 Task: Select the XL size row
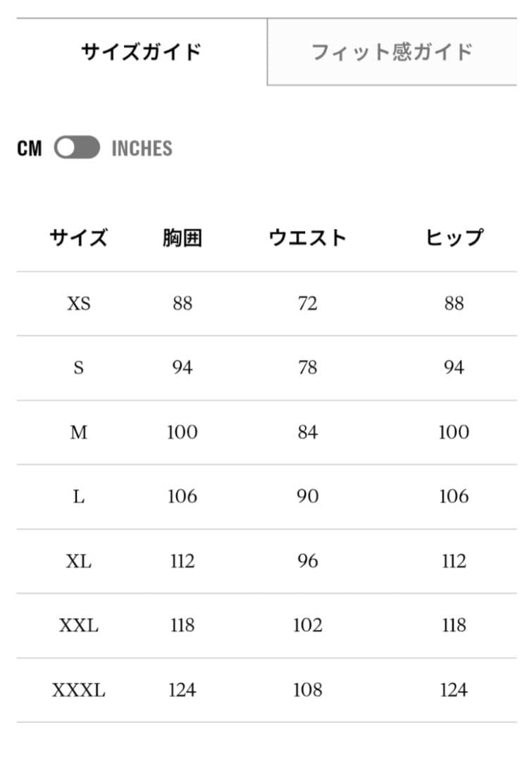80,561
